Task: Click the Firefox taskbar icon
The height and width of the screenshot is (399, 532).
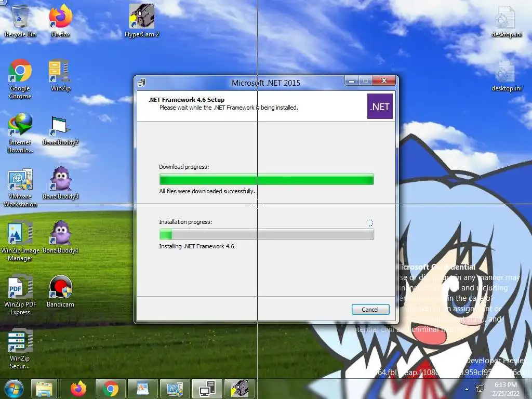Action: coord(78,389)
